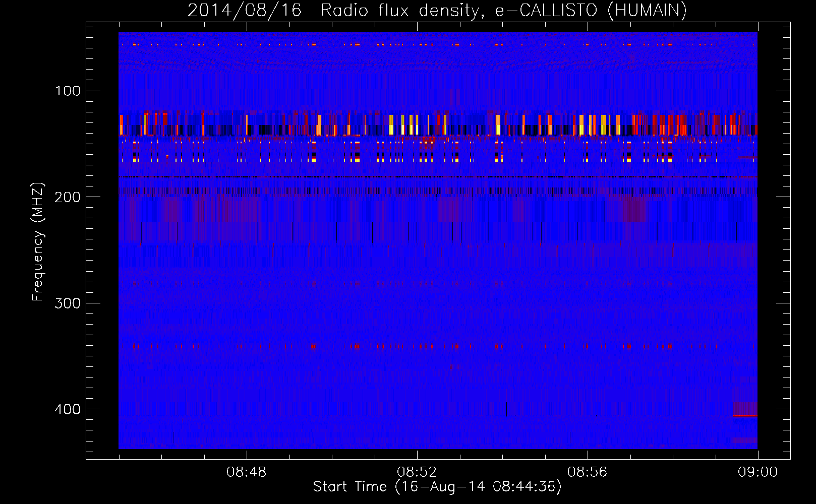The width and height of the screenshot is (816, 504).
Task: Click the 08:52 time tick label
Action: 417,472
